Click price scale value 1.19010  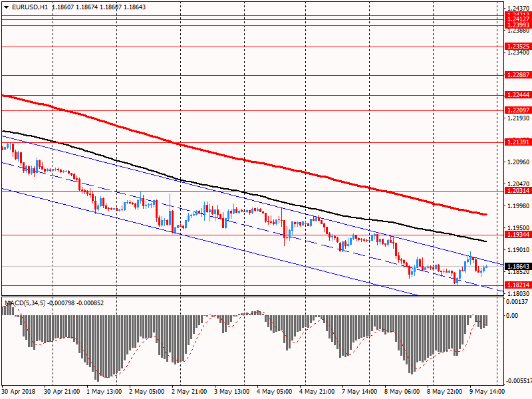(x=519, y=250)
